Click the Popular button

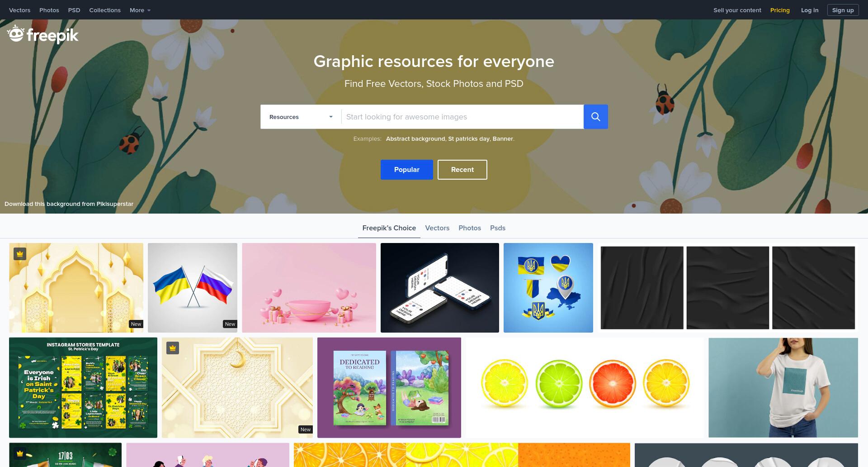click(x=407, y=170)
